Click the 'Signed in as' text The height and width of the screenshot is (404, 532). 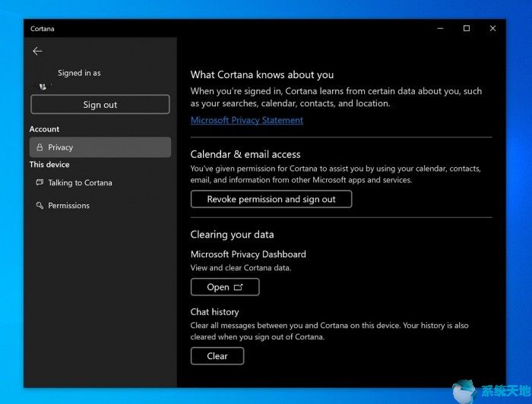tap(79, 73)
